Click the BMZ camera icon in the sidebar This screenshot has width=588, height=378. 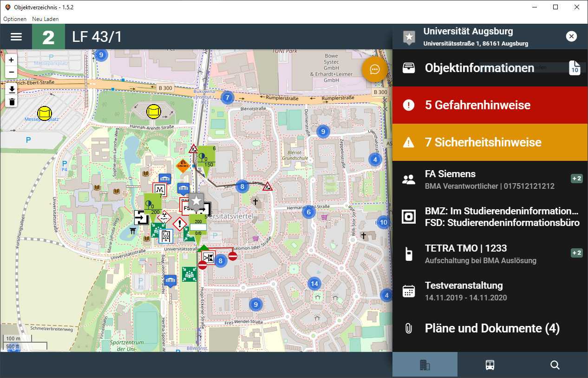pos(409,217)
